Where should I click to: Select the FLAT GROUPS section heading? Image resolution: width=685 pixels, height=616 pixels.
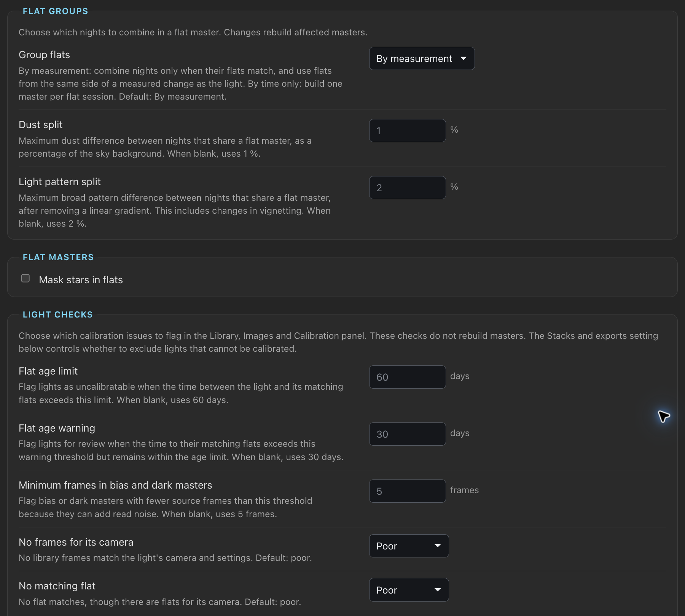point(56,11)
